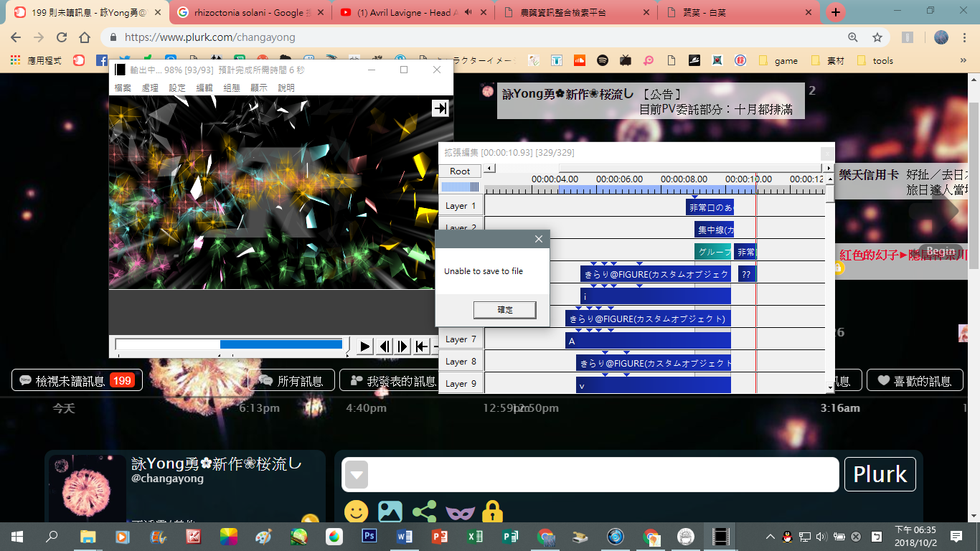Play the AviUtl preview

365,347
